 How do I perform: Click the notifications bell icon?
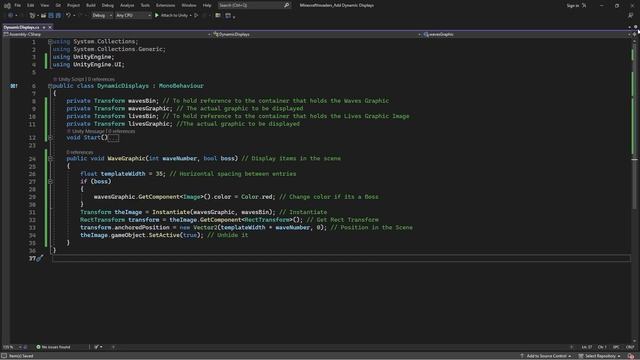[631, 356]
